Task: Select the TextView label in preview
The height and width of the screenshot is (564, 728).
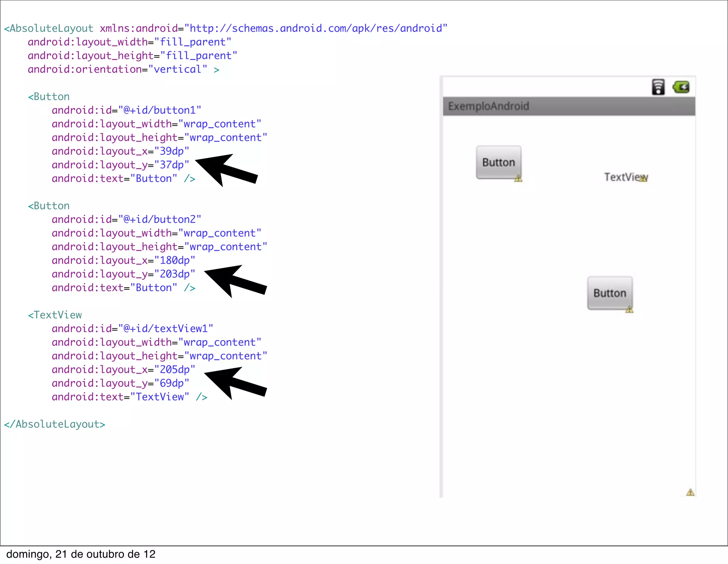Action: [x=622, y=177]
